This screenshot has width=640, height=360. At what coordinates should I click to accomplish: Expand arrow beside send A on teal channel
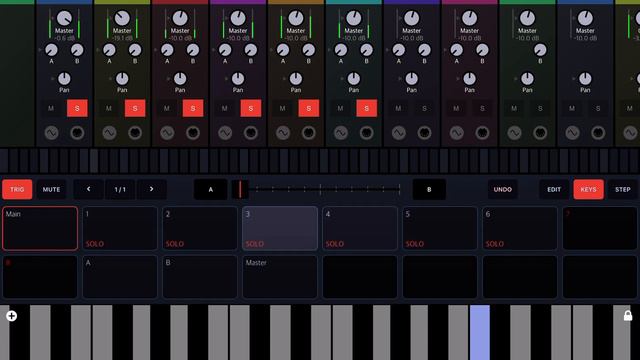(329, 50)
